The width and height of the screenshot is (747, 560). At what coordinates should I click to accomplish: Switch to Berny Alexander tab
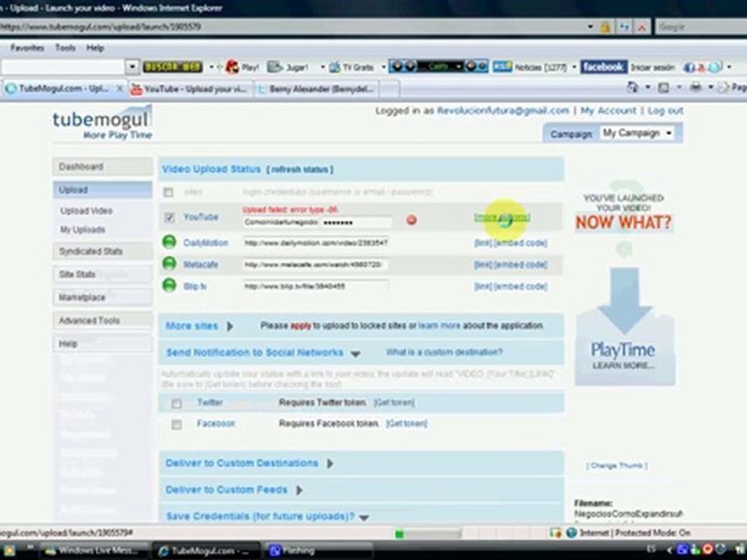(x=317, y=89)
